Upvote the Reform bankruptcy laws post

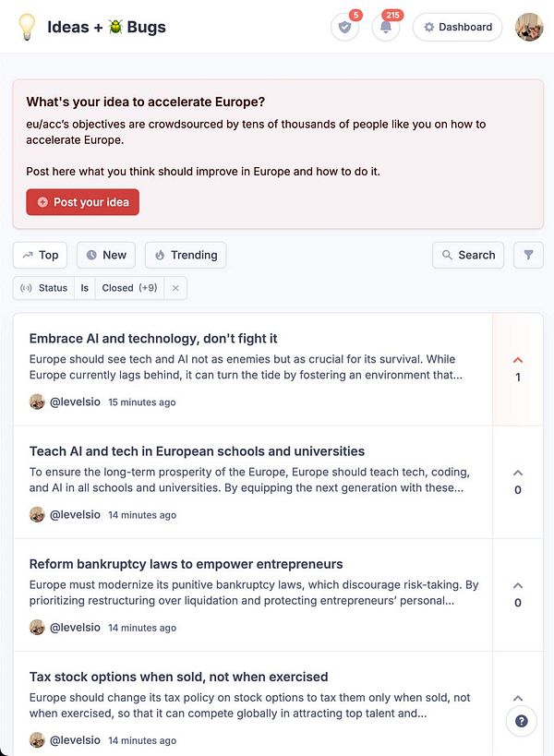click(518, 594)
